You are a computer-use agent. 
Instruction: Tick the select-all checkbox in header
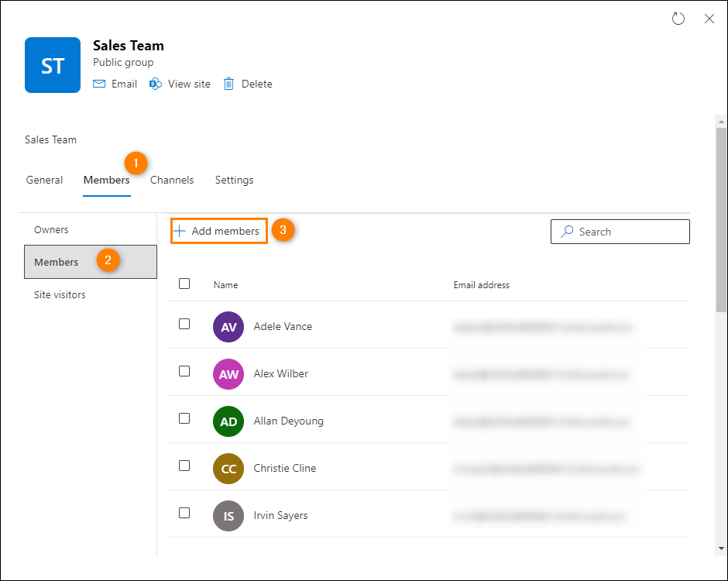click(184, 284)
